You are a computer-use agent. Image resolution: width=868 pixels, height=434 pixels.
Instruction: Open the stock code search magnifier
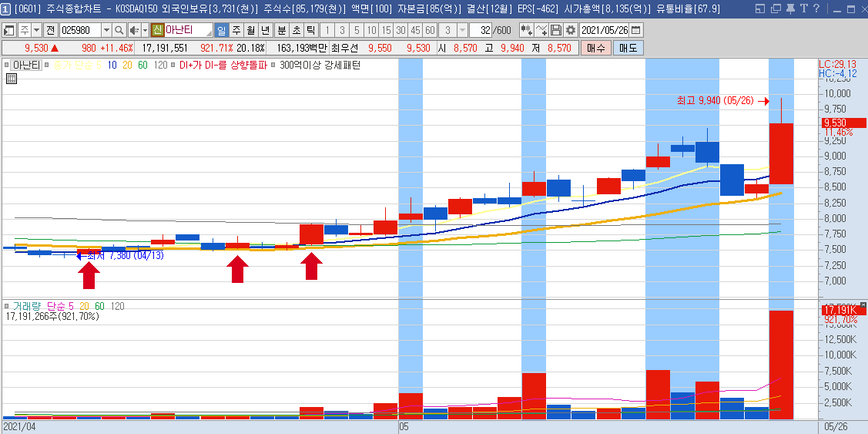click(119, 31)
